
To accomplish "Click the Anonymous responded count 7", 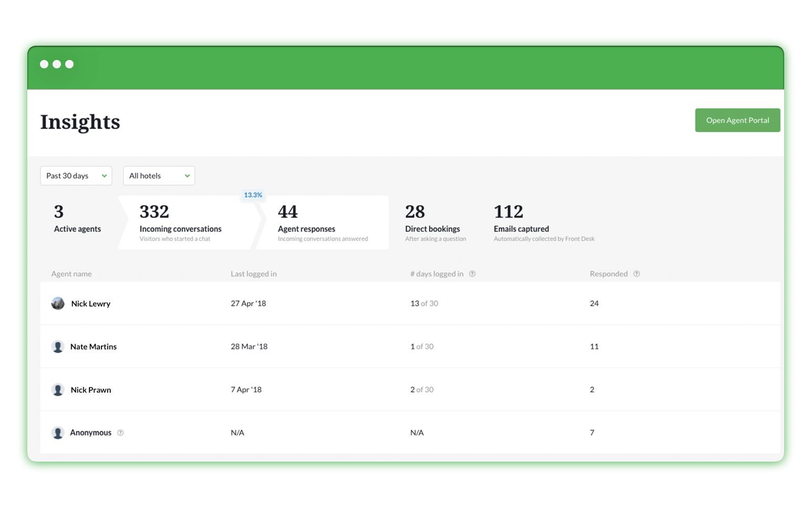I will pyautogui.click(x=592, y=433).
